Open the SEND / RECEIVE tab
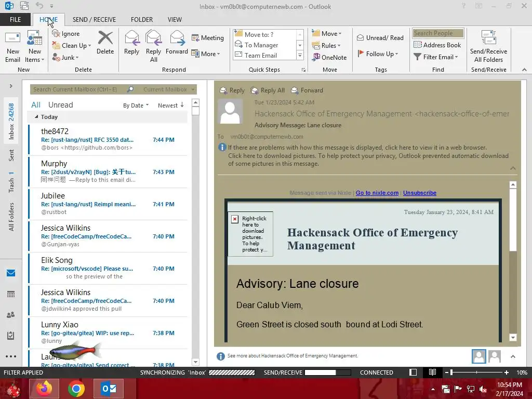This screenshot has height=399, width=532. tap(95, 19)
